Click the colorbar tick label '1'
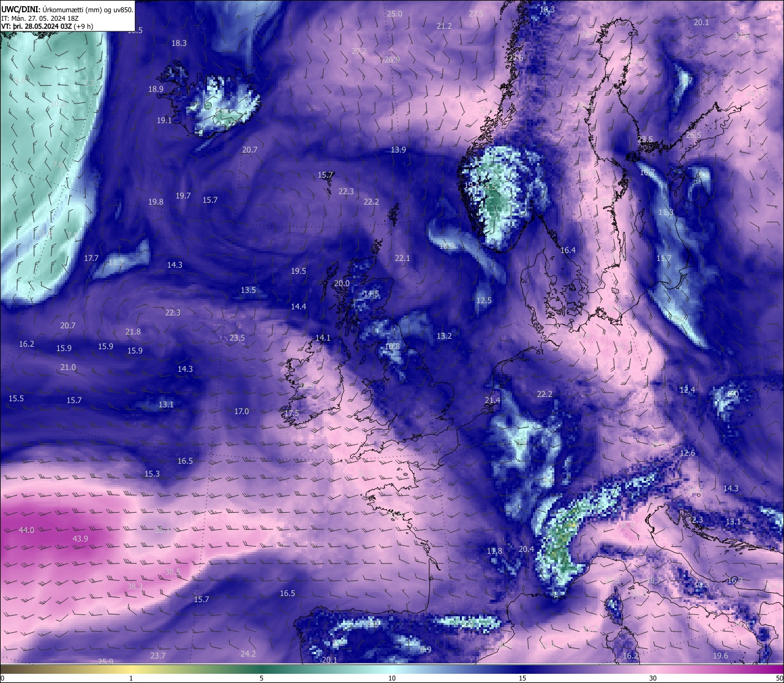Viewport: 784px width, 683px height. (131, 678)
